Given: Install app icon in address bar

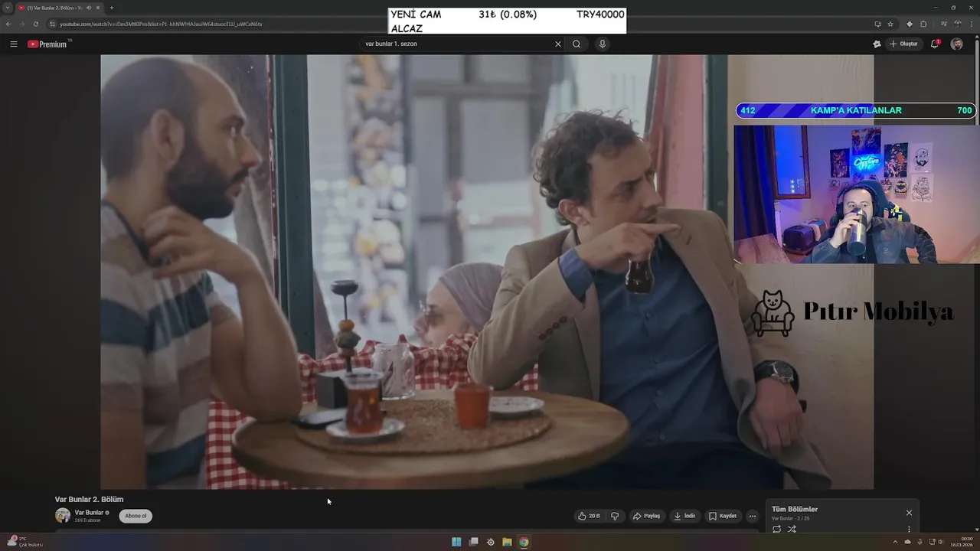Looking at the screenshot, I should click(877, 24).
